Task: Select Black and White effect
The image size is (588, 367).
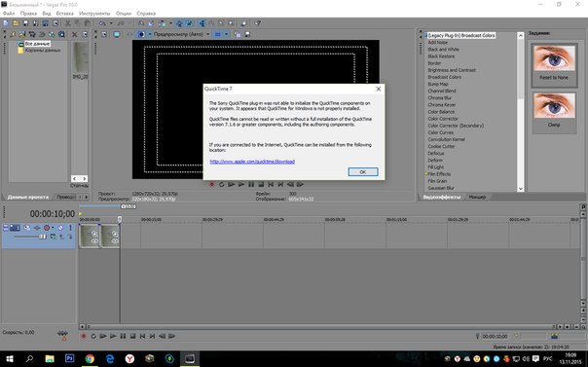Action: pyautogui.click(x=443, y=49)
